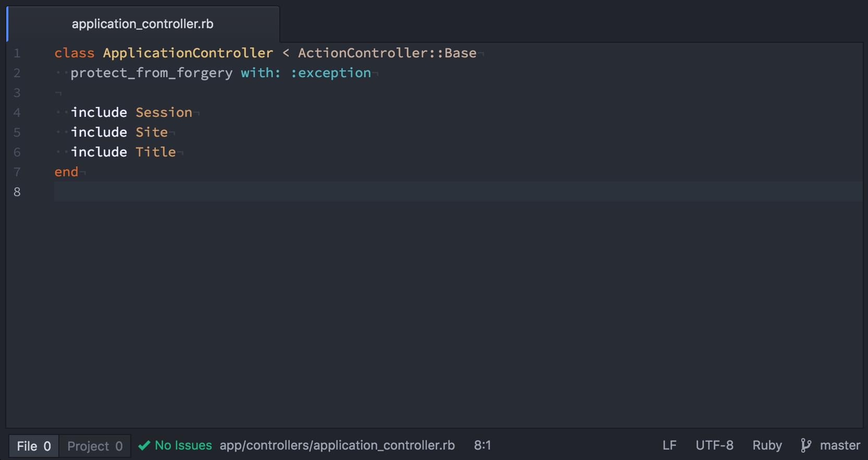Viewport: 868px width, 460px height.
Task: Click the master branch name
Action: (839, 445)
